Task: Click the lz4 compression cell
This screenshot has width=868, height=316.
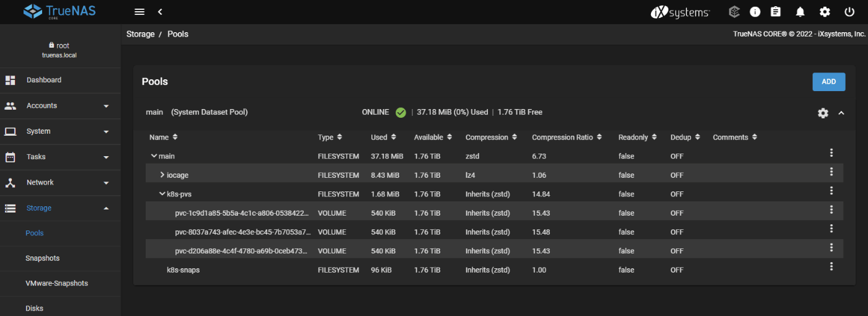Action: [x=471, y=175]
